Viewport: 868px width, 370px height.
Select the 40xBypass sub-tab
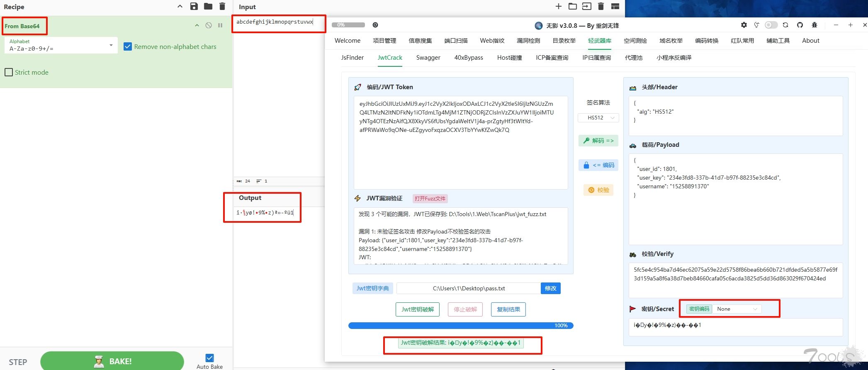[x=469, y=58]
